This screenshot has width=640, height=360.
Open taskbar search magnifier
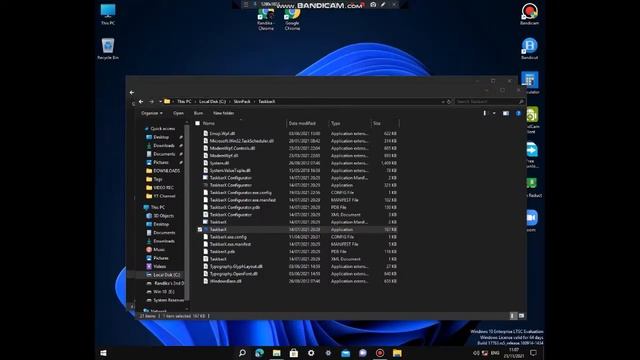(242, 353)
